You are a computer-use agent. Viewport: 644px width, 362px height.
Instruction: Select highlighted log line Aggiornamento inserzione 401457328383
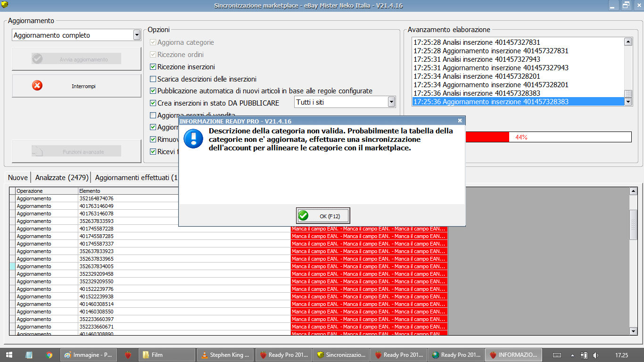(x=518, y=102)
